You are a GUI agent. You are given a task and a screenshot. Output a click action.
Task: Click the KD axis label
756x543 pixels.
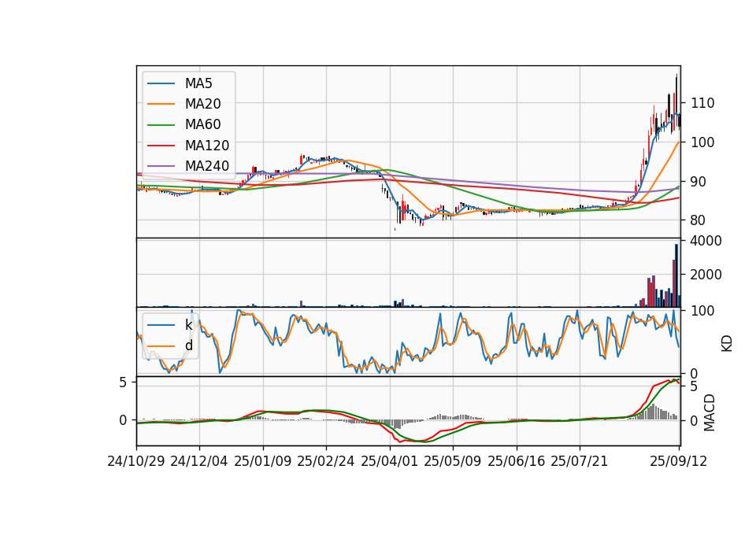727,344
